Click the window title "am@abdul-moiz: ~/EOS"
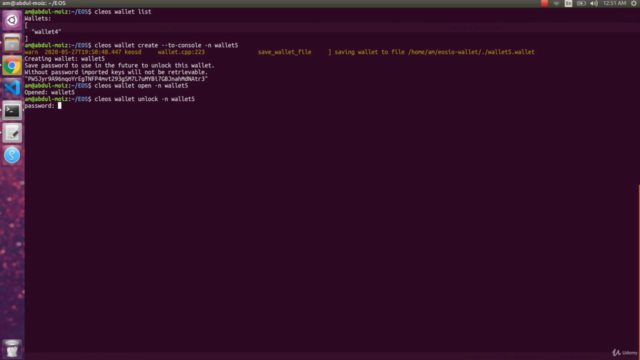 (34, 3)
